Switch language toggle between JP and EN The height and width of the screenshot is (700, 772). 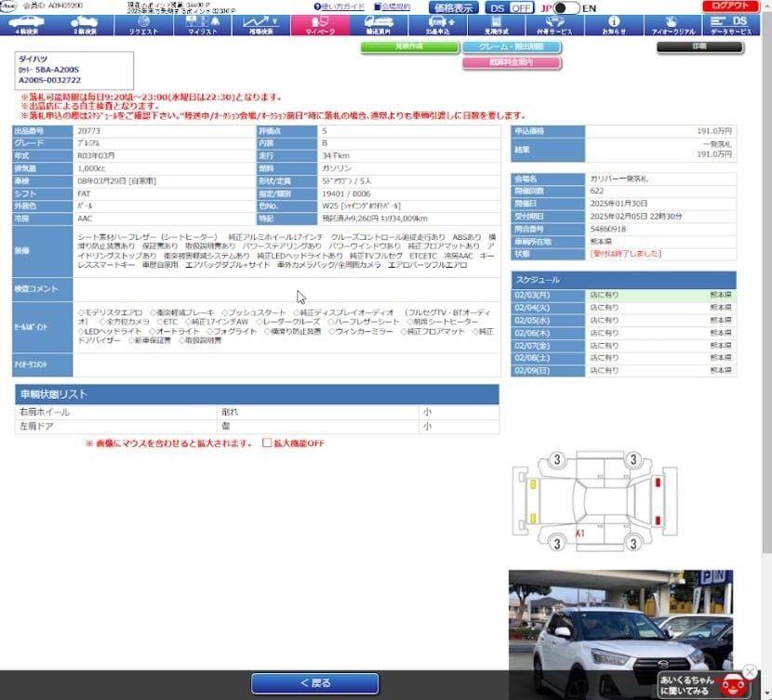[x=566, y=8]
